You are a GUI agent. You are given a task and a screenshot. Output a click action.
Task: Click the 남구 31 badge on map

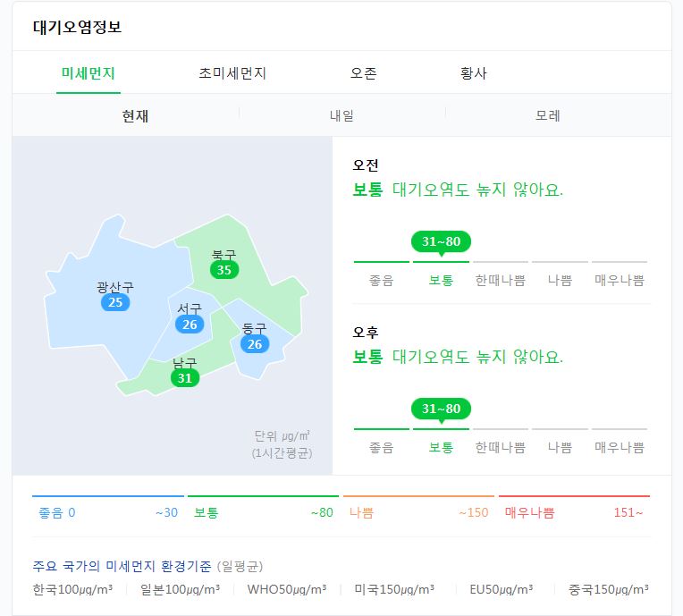point(185,378)
